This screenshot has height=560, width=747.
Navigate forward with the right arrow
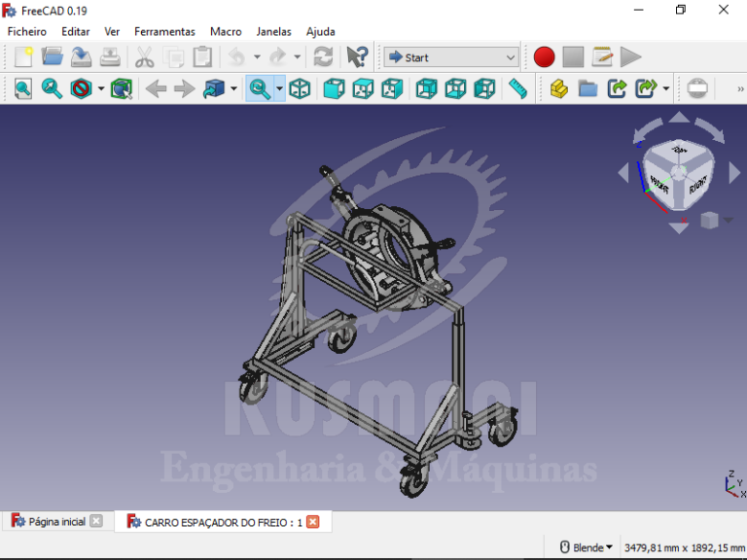185,88
